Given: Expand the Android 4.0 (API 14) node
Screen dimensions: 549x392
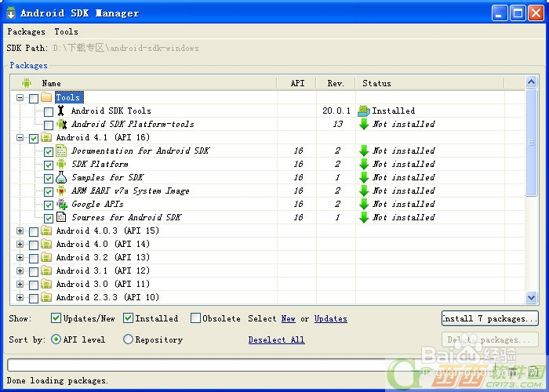Looking at the screenshot, I should (x=20, y=245).
